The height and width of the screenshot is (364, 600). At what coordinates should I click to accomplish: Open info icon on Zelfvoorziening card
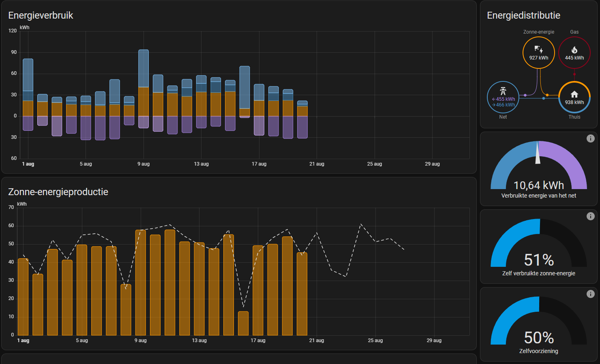[x=590, y=294]
